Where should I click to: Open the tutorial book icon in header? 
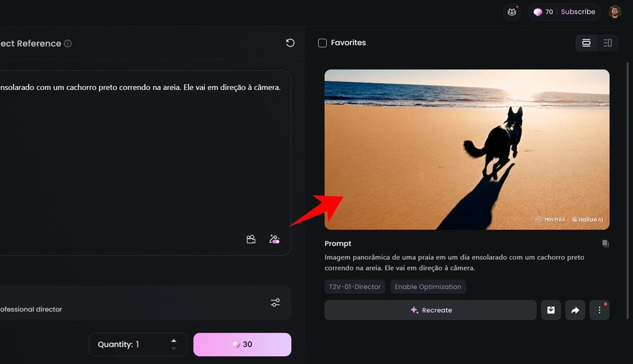[x=511, y=12]
